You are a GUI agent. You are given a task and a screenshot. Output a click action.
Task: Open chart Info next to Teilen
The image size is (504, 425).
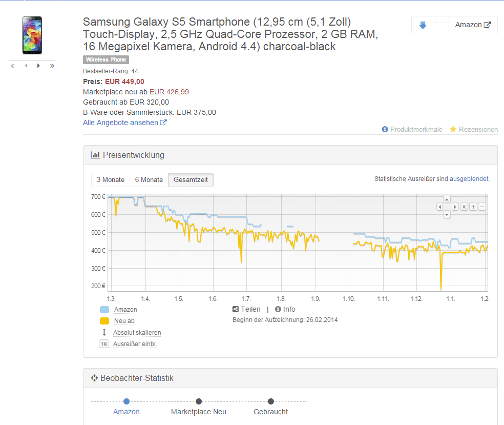pos(285,309)
